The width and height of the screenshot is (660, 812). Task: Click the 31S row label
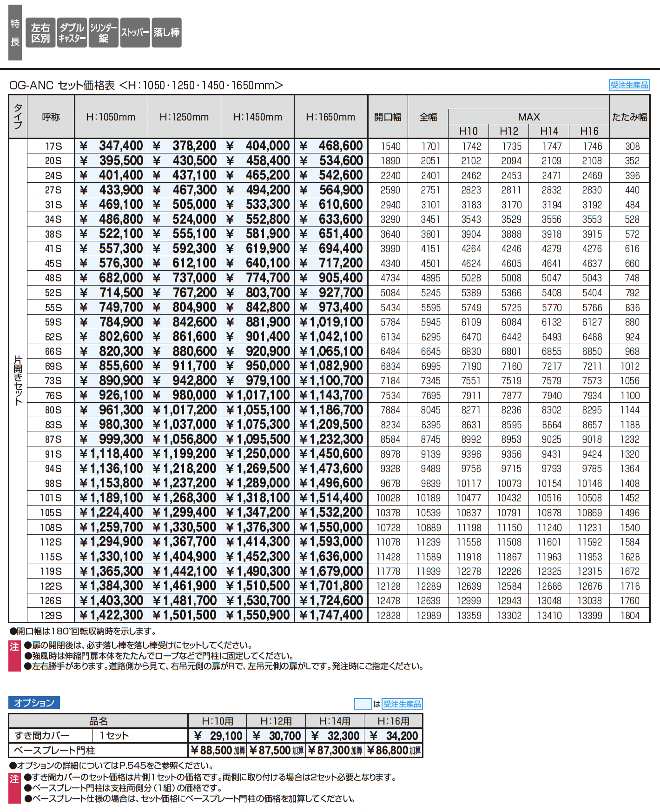click(53, 205)
